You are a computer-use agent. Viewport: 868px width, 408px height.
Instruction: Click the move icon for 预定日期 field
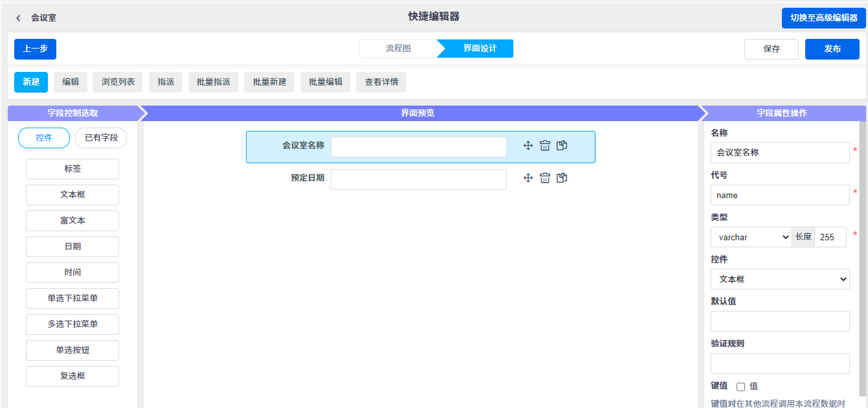coord(528,178)
